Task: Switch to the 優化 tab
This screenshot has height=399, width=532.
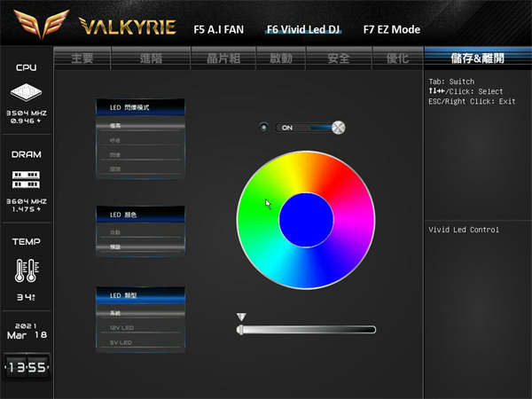Action: 397,59
